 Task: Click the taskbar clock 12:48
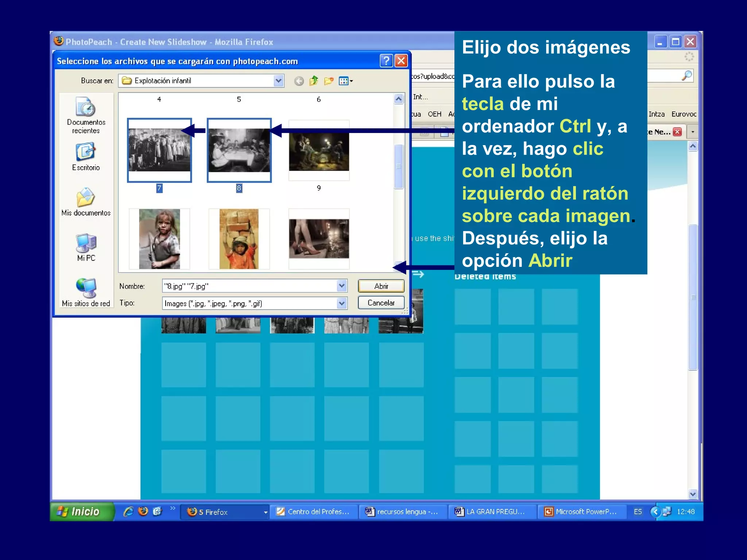pyautogui.click(x=686, y=512)
